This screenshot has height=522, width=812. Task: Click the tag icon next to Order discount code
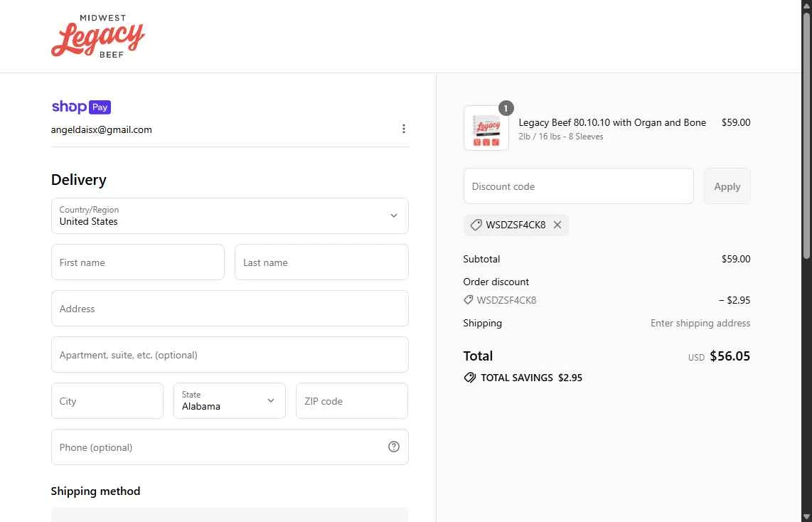(468, 300)
